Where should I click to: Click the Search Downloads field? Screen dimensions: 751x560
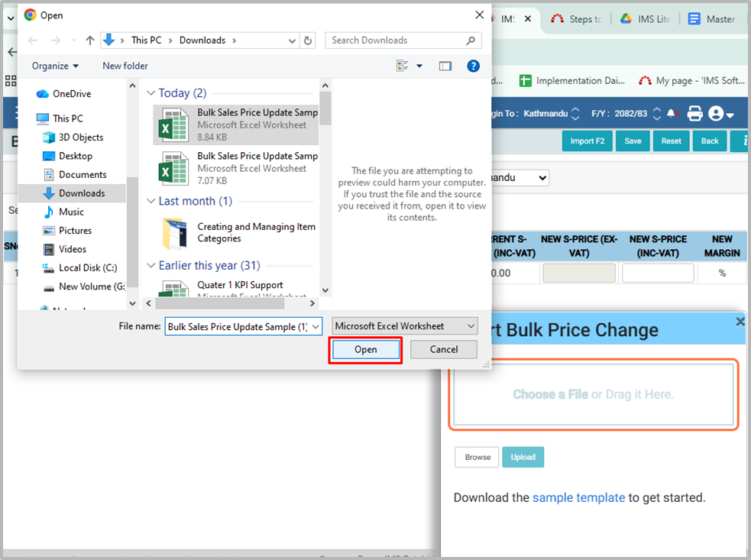396,40
